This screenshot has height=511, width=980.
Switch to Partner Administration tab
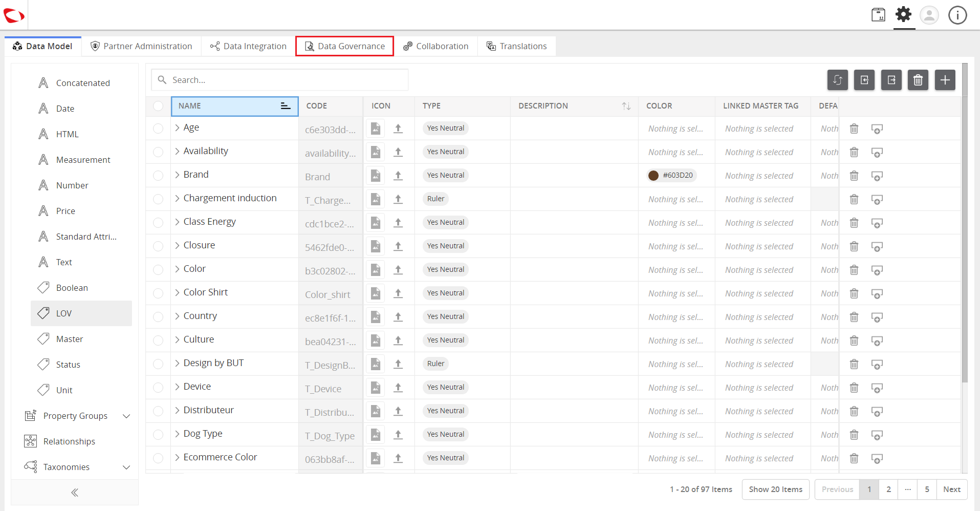pos(141,46)
